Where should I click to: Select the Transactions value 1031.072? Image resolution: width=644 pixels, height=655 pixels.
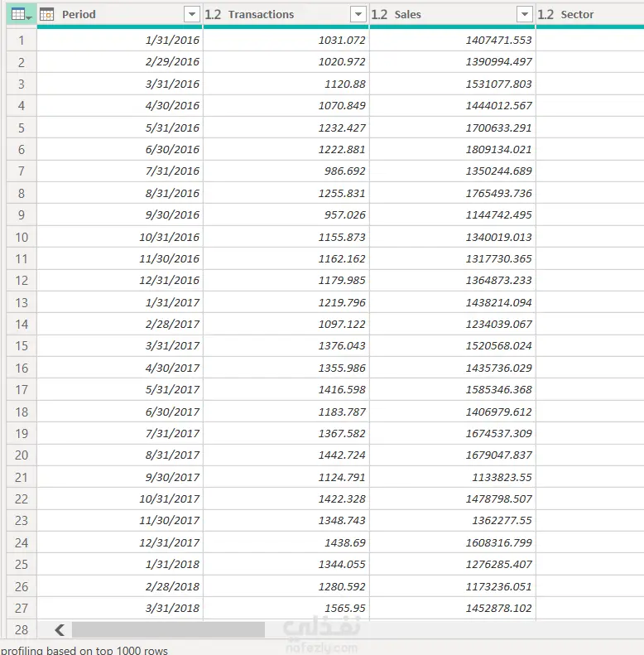tap(286, 41)
